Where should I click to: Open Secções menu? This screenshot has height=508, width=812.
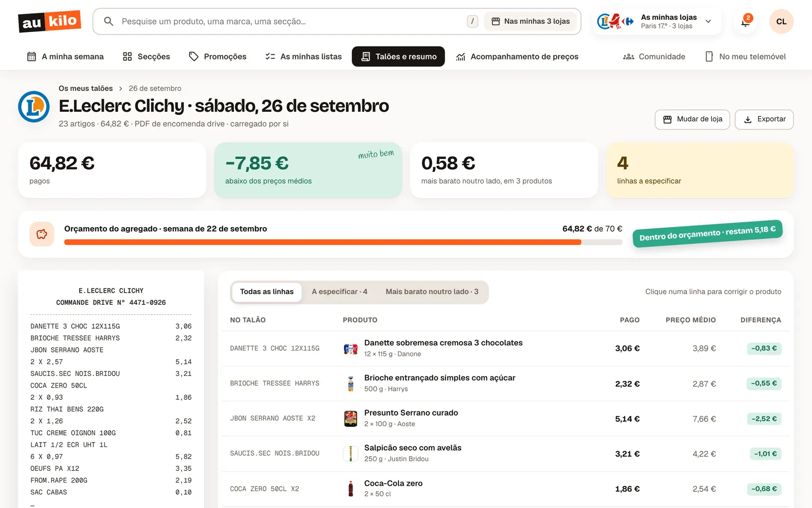coord(146,56)
